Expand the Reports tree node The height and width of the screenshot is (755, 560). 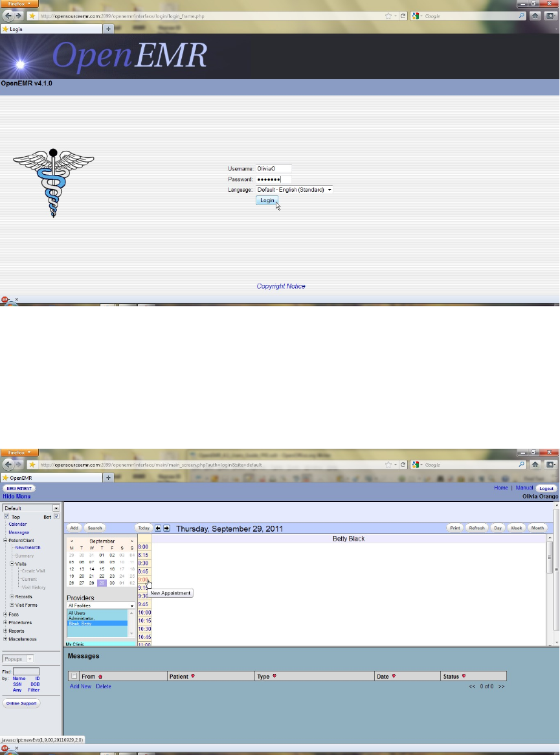[x=5, y=630]
